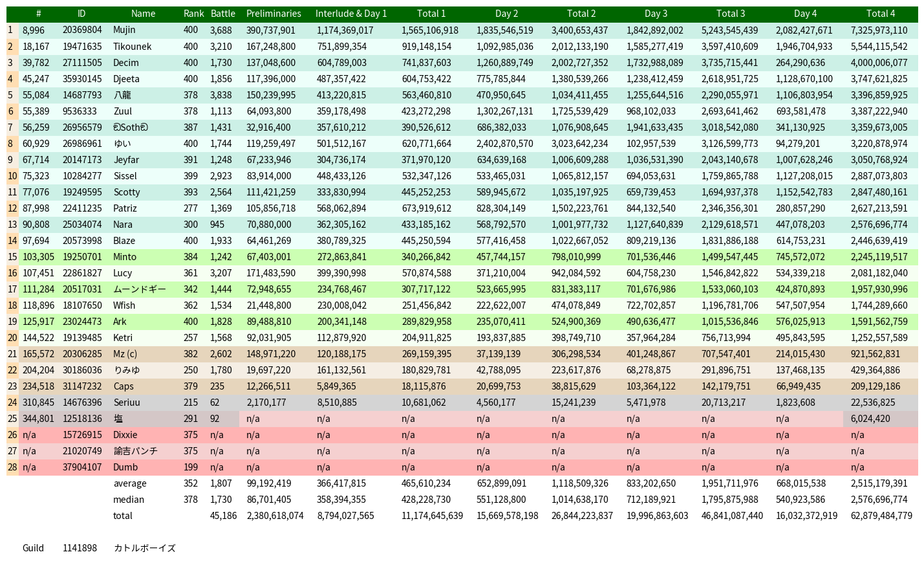Click the "Rank" column header

[193, 14]
